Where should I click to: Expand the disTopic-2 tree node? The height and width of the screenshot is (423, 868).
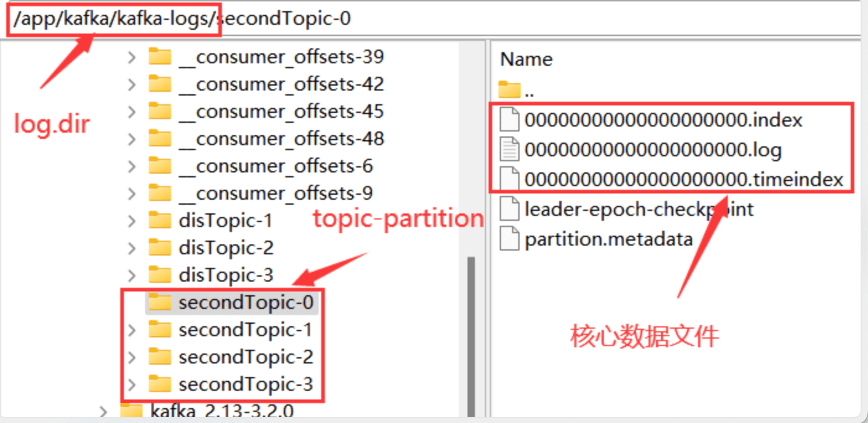131,248
